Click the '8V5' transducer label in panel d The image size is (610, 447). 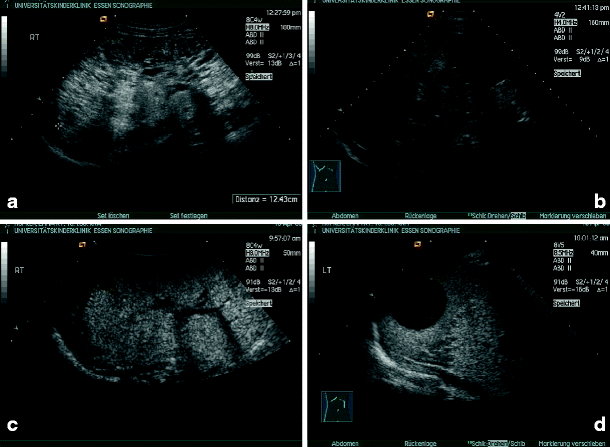pos(559,245)
